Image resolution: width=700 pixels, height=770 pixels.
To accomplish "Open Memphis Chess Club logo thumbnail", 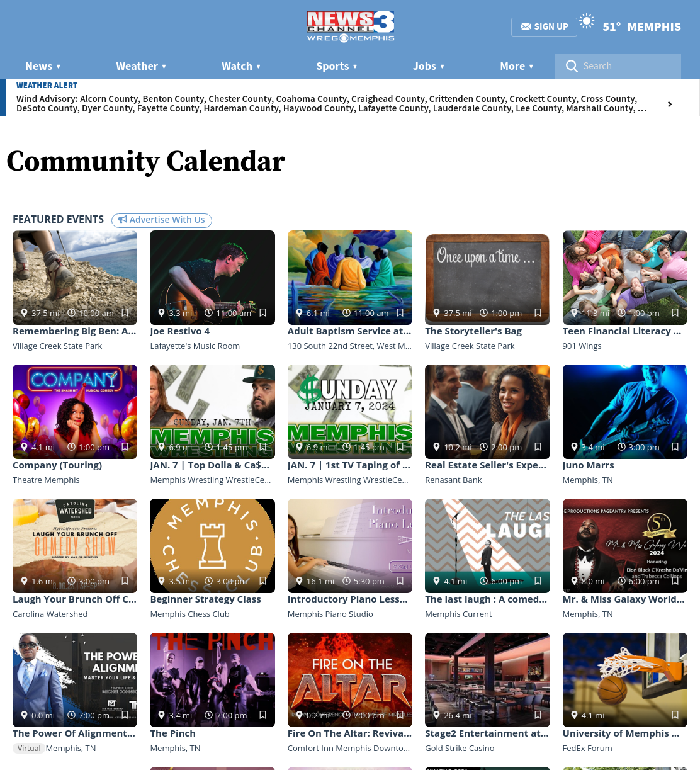I will coord(212,546).
